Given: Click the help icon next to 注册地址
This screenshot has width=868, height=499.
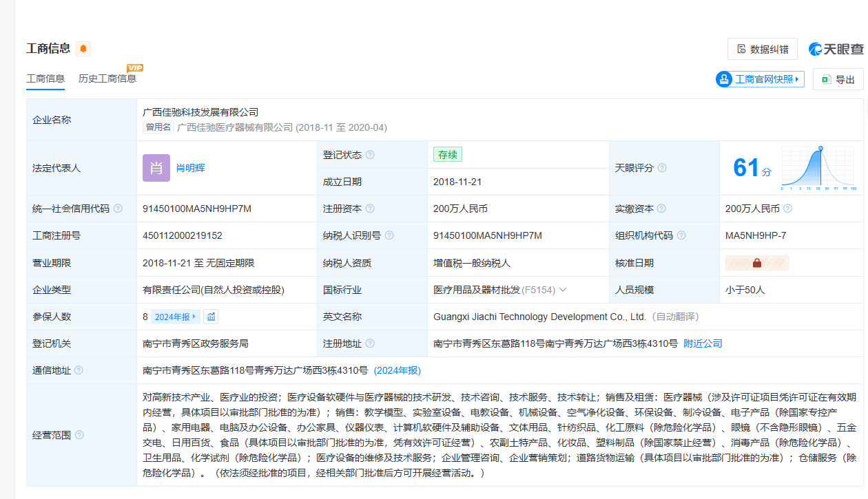Looking at the screenshot, I should coord(370,343).
